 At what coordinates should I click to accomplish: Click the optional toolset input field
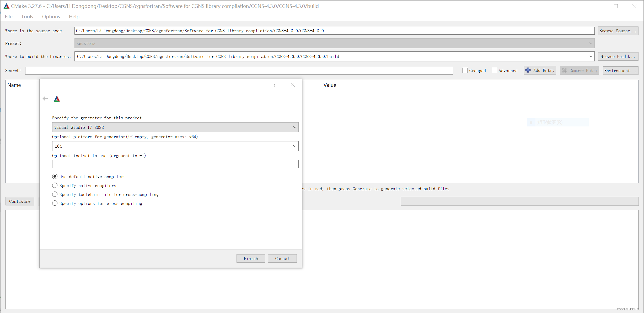[175, 164]
